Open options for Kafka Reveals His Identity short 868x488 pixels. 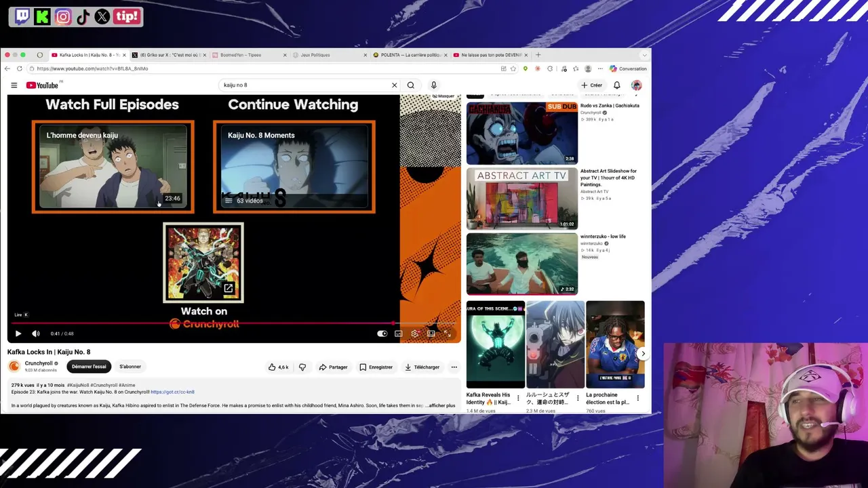(x=518, y=399)
